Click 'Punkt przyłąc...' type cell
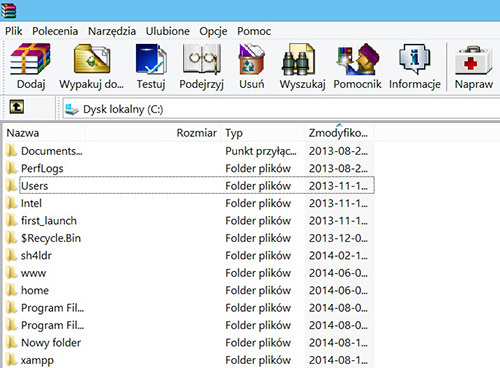The width and height of the screenshot is (500, 368). [x=261, y=151]
